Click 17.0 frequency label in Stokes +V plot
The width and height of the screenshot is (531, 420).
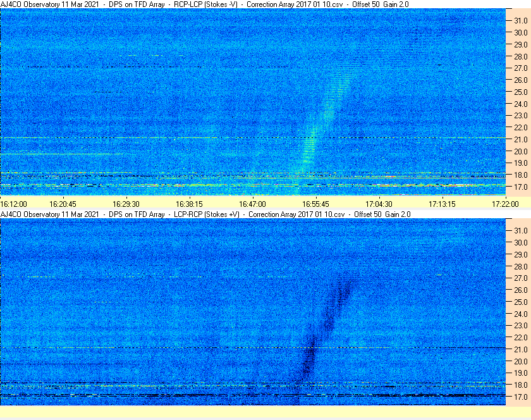click(x=521, y=397)
